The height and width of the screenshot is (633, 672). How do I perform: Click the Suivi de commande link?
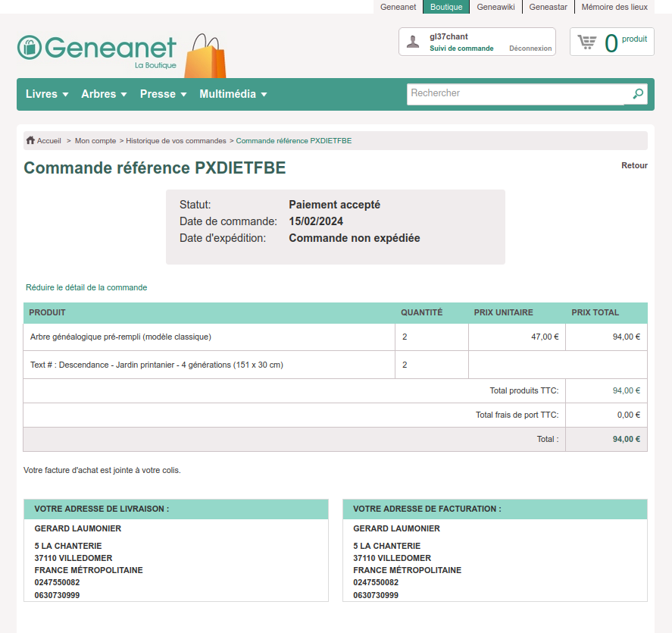tap(461, 49)
